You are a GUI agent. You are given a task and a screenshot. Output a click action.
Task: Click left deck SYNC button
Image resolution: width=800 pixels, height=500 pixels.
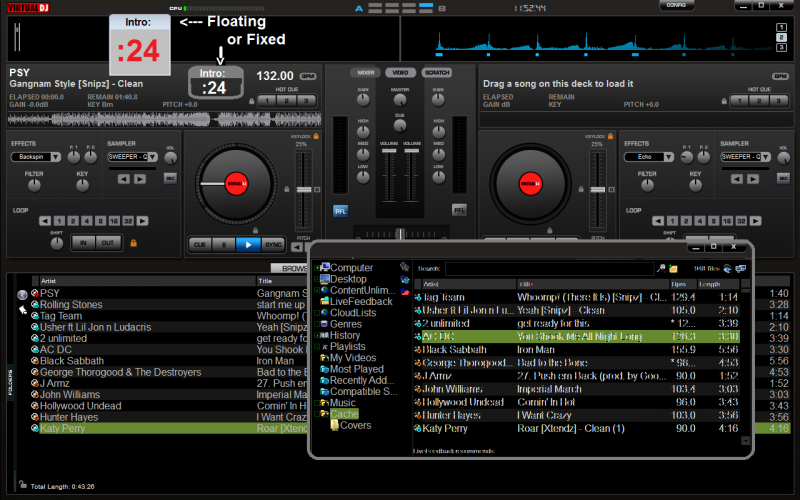(273, 244)
